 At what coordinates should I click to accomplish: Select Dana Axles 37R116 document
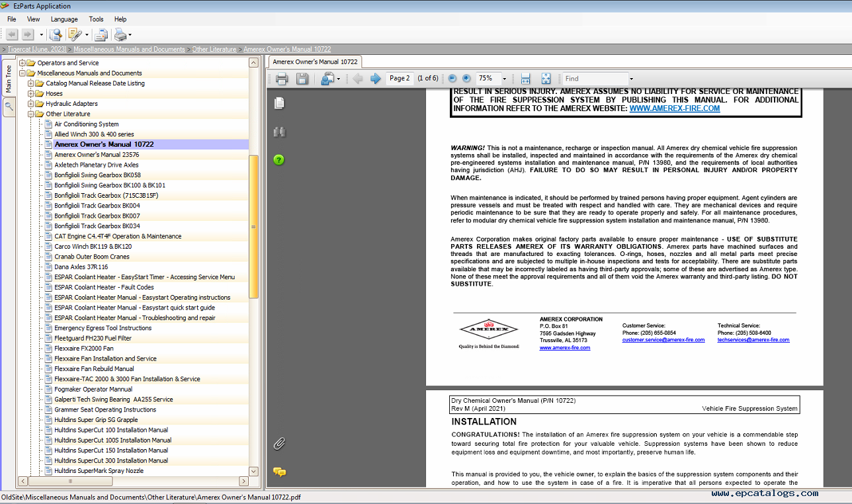(81, 267)
